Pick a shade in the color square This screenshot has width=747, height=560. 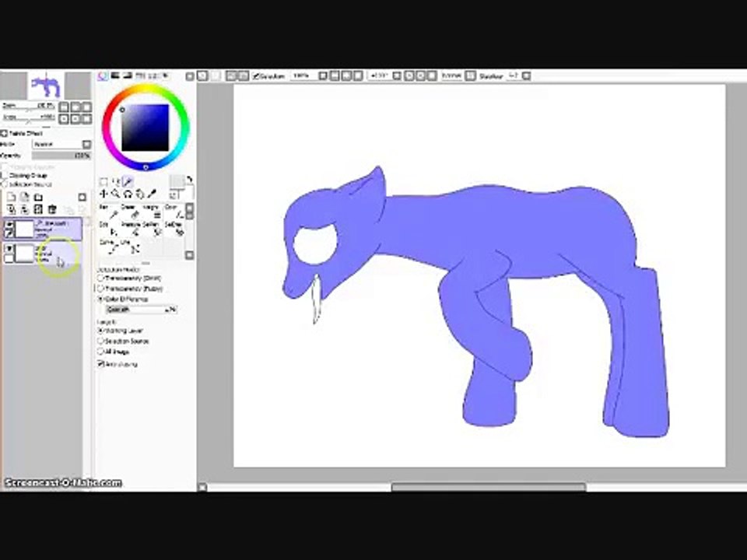(145, 128)
